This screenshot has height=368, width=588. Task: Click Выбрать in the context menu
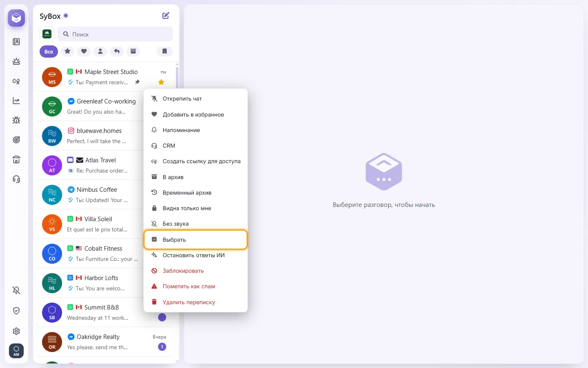[196, 240]
